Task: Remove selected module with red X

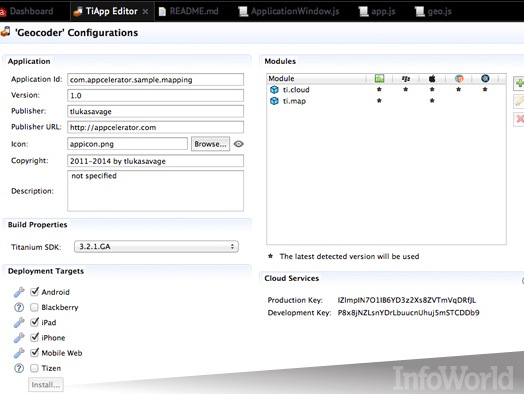Action: click(519, 119)
